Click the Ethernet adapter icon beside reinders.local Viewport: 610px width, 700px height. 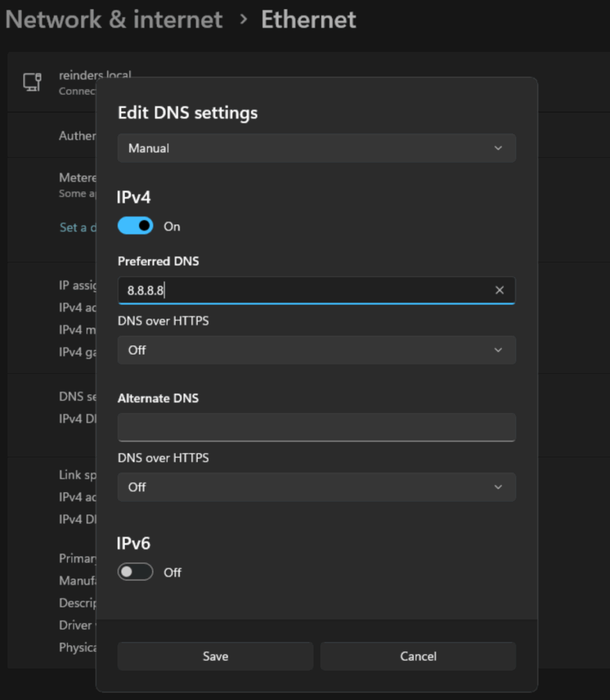32,82
